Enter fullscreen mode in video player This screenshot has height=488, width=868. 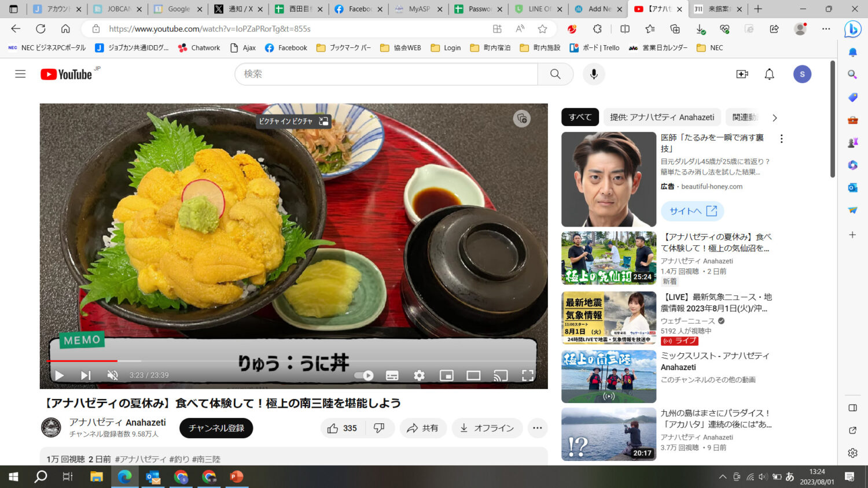click(x=527, y=375)
